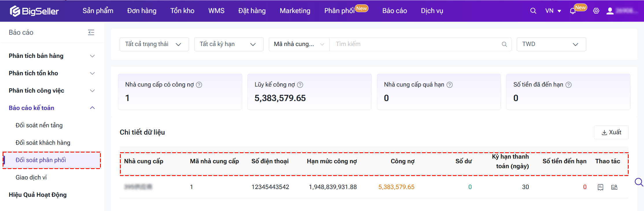Open the statement details icon in Thao tác column
Image resolution: width=644 pixels, height=211 pixels.
[600, 187]
